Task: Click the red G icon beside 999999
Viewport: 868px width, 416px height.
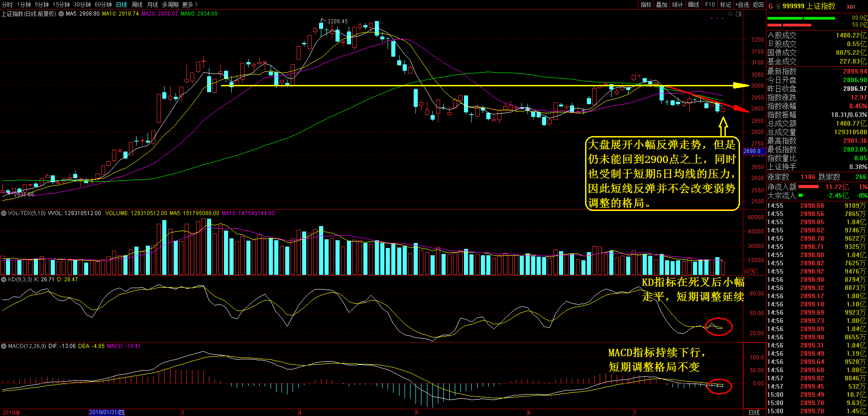Action: click(771, 6)
